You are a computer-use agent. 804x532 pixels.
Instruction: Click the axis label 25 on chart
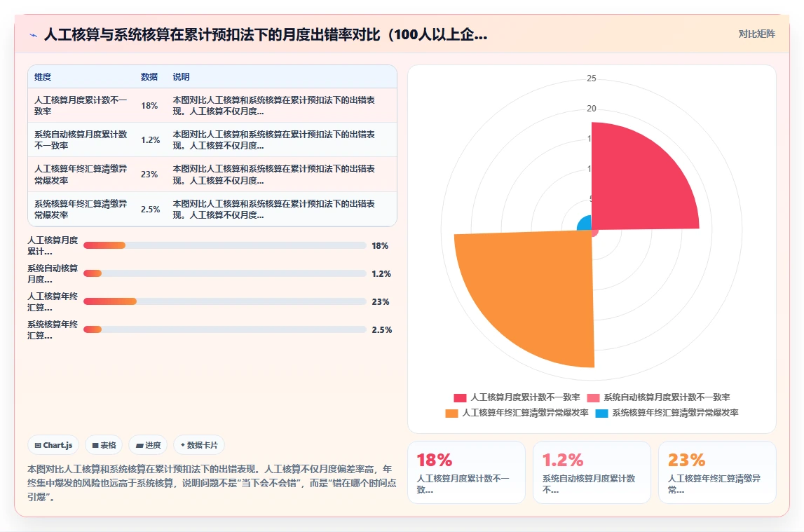[x=591, y=79]
